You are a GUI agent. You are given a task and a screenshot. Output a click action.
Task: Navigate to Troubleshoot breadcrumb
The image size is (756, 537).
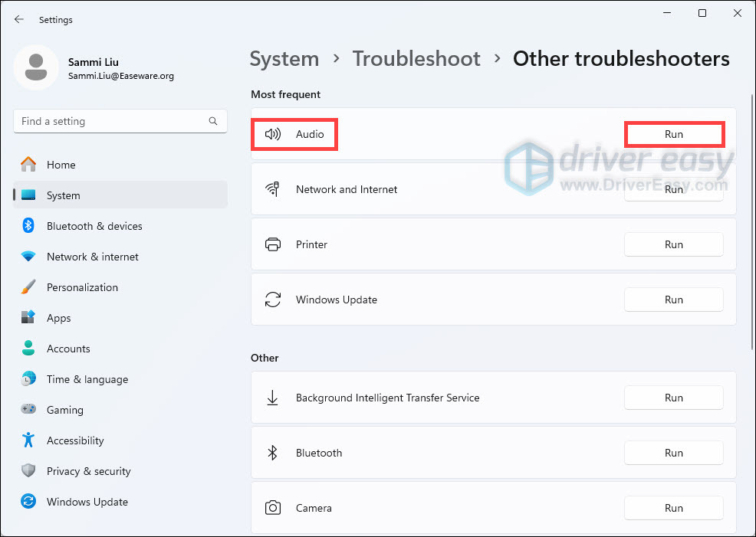pos(416,59)
